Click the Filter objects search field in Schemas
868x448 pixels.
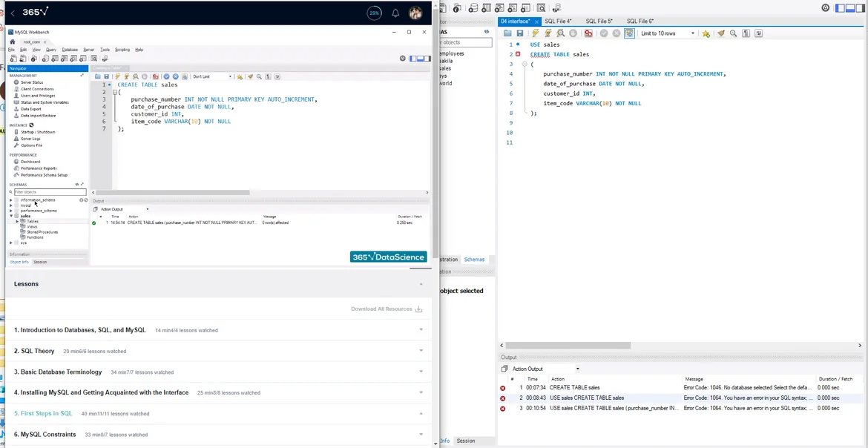point(49,192)
